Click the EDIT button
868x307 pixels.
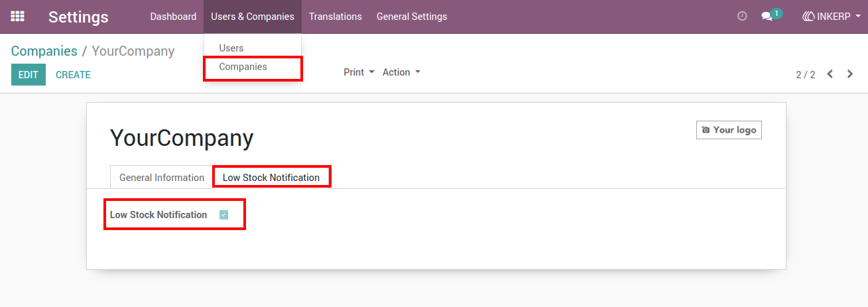coord(29,75)
